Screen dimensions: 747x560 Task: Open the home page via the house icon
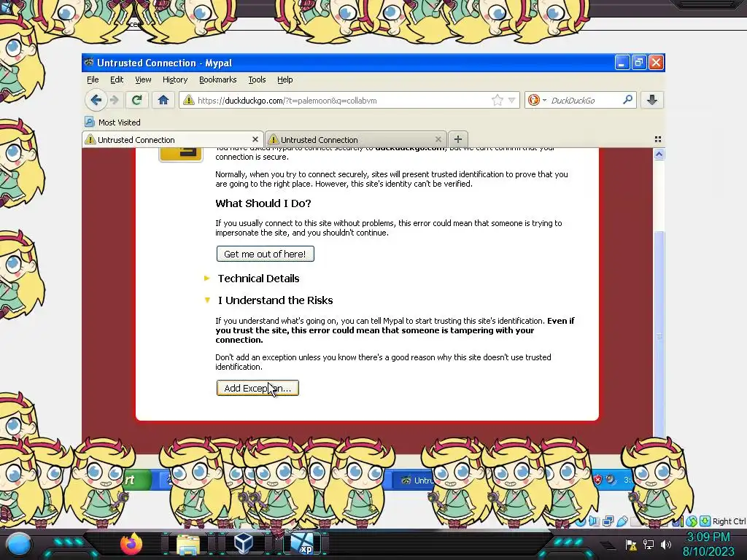pyautogui.click(x=163, y=100)
